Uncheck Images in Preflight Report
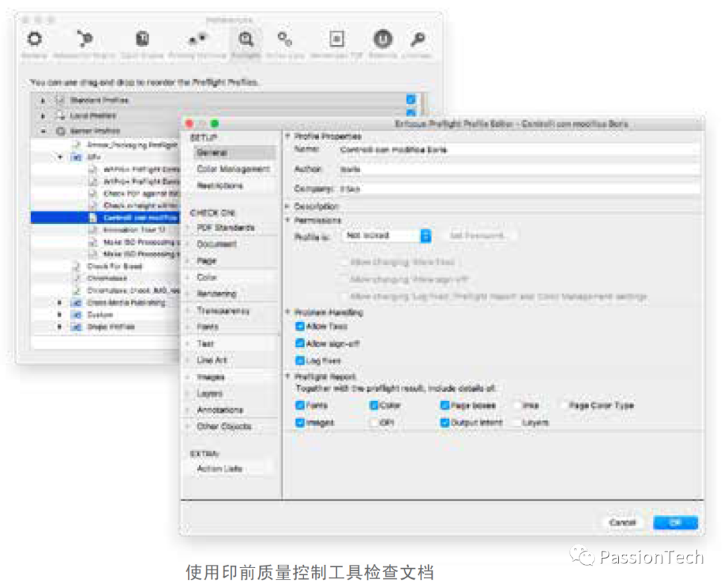 300,423
